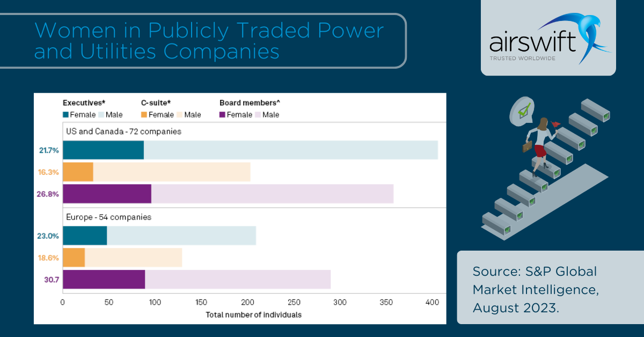Viewport: 644px width, 337px height.
Task: Click the red flag held by the woman
Action: 555,124
